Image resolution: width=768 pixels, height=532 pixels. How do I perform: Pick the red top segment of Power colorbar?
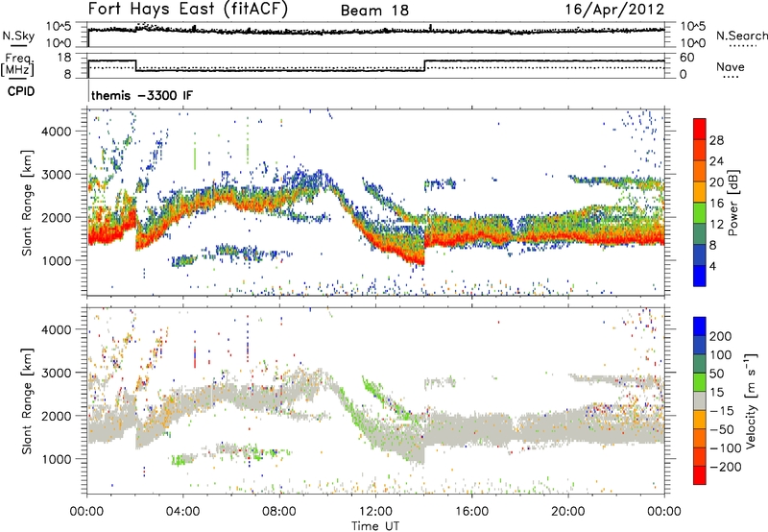tap(700, 130)
